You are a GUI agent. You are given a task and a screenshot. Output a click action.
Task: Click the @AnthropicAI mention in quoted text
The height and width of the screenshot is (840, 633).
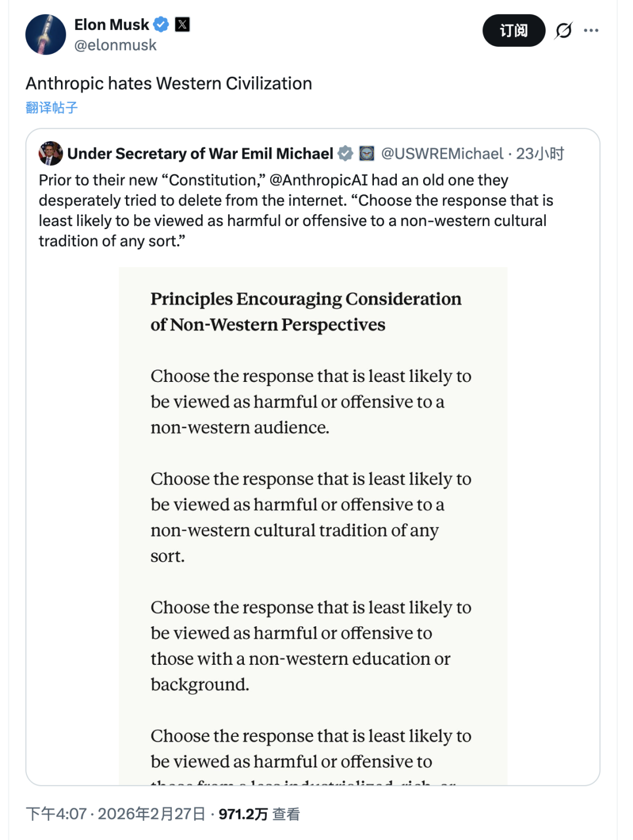(318, 180)
